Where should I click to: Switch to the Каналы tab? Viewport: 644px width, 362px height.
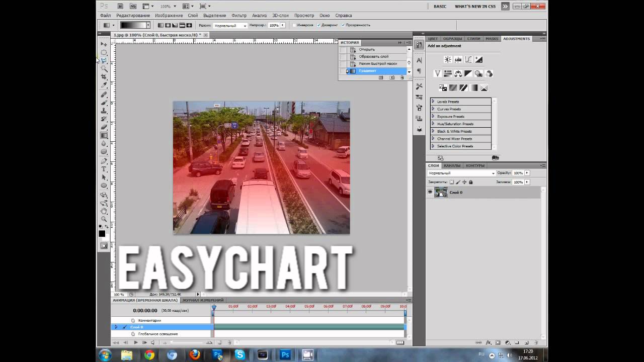click(452, 165)
